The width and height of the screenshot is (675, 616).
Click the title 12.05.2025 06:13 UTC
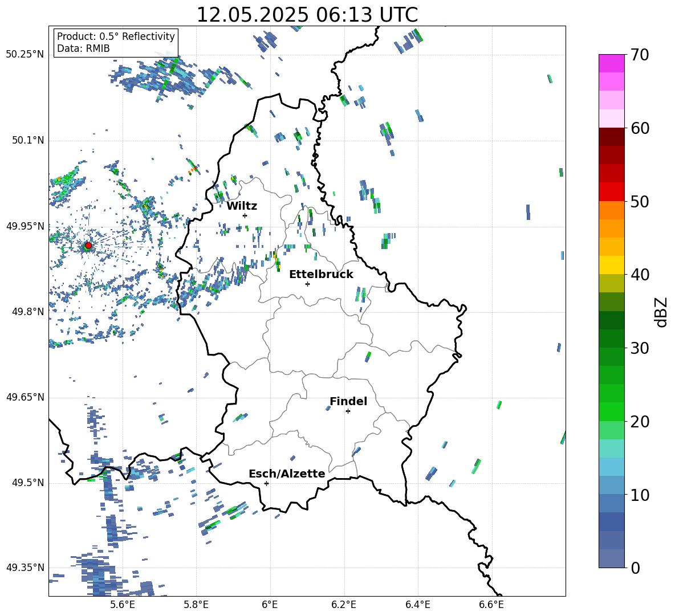(307, 15)
